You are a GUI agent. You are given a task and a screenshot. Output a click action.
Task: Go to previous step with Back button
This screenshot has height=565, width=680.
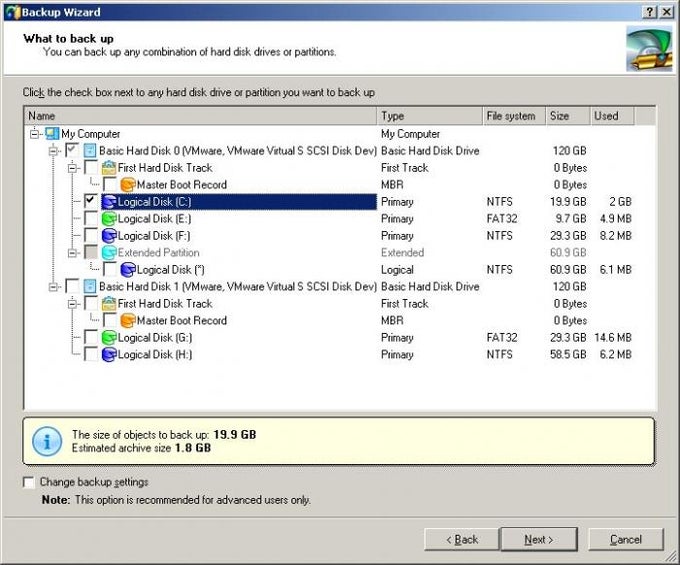pyautogui.click(x=461, y=539)
